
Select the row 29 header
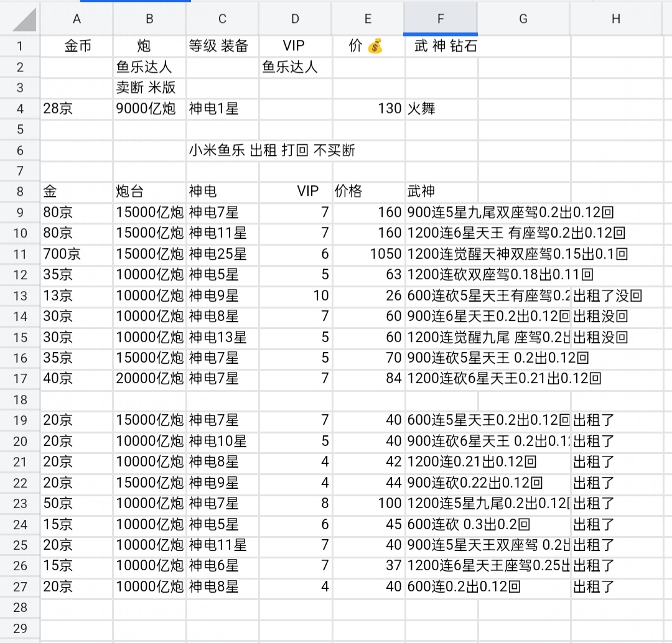[x=20, y=628]
